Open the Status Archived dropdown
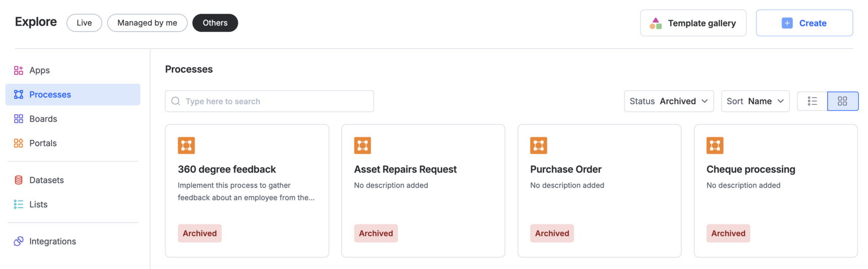Image resolution: width=868 pixels, height=269 pixels. click(669, 101)
